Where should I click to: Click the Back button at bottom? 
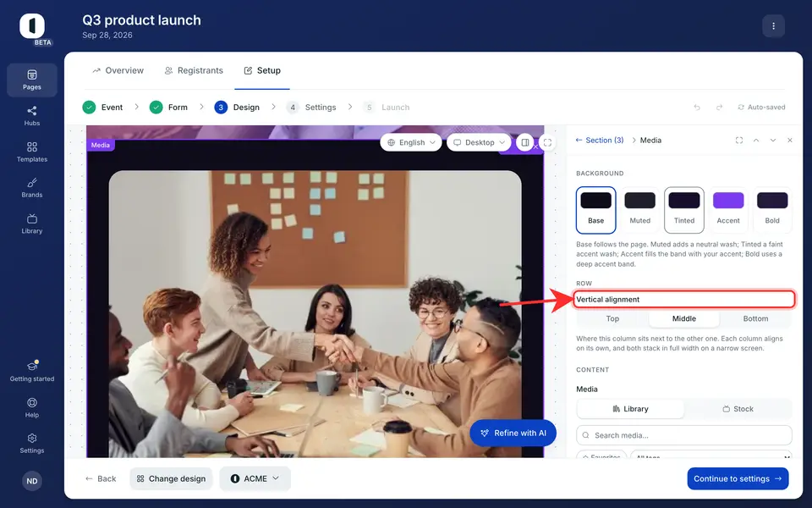pos(101,478)
